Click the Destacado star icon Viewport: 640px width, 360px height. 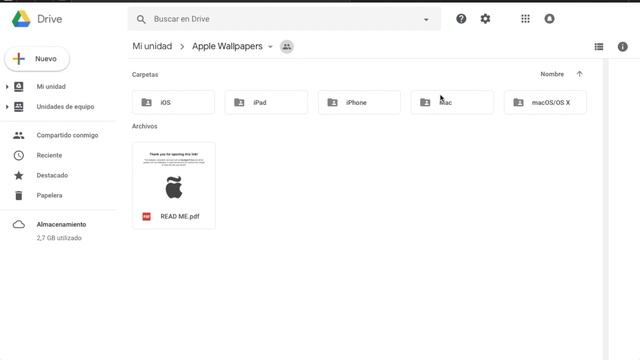[x=18, y=175]
